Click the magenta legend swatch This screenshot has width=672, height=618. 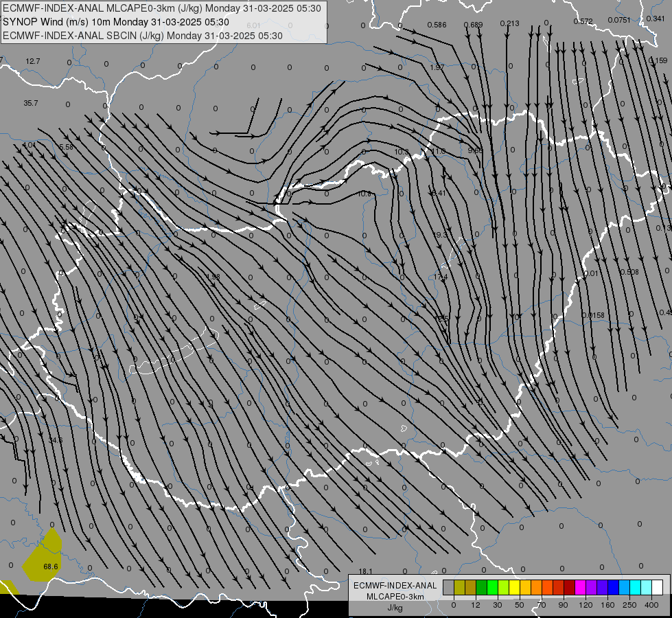tap(581, 588)
